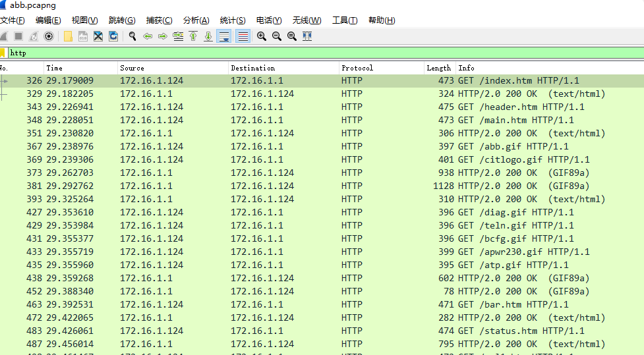Image resolution: width=644 pixels, height=355 pixels.
Task: Sort by the Source column header
Action: pyautogui.click(x=173, y=68)
